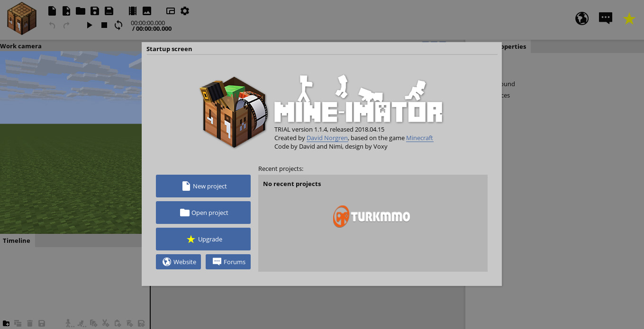This screenshot has height=329, width=644.
Task: Click the grey floppy disk icon below the timeline
Action: (42, 323)
